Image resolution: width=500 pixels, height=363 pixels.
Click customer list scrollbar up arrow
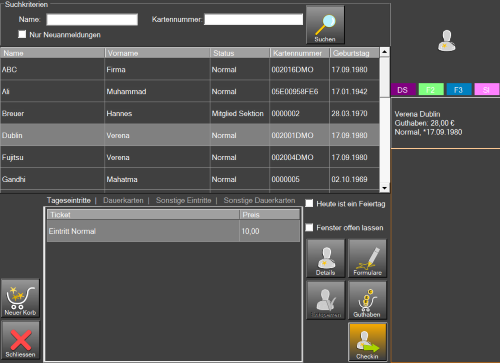pos(385,52)
